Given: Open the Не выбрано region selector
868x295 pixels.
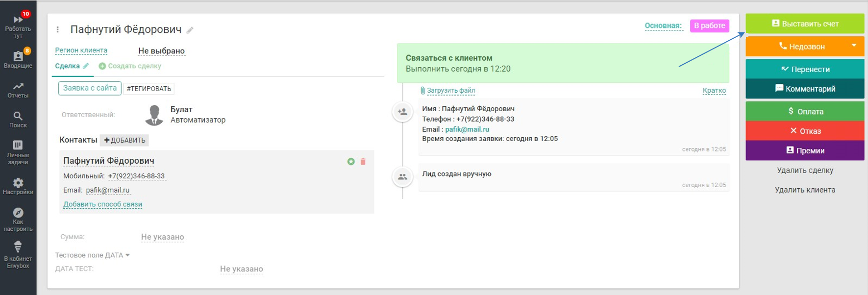Looking at the screenshot, I should [x=161, y=51].
